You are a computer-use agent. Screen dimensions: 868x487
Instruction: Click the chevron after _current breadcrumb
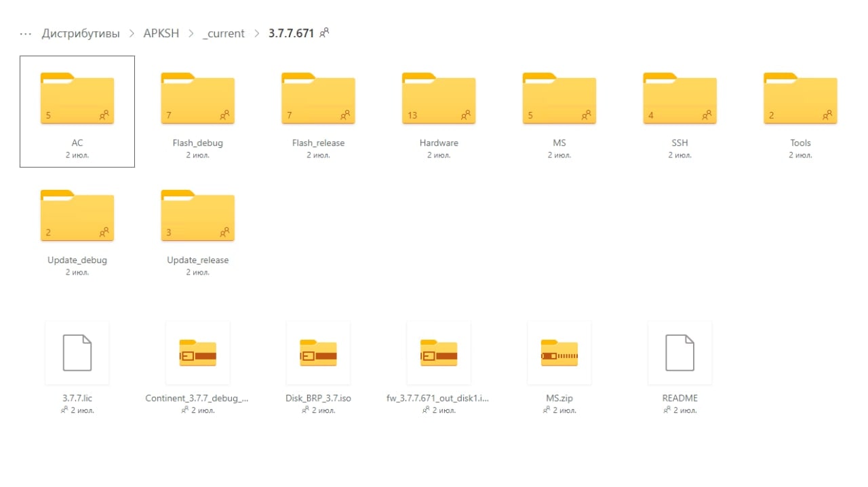pos(257,33)
